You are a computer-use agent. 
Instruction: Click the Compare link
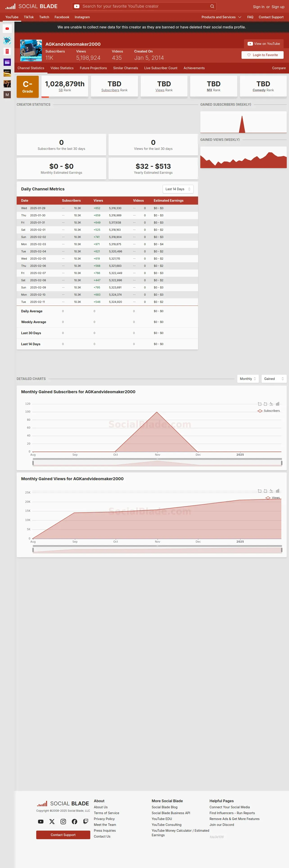279,68
